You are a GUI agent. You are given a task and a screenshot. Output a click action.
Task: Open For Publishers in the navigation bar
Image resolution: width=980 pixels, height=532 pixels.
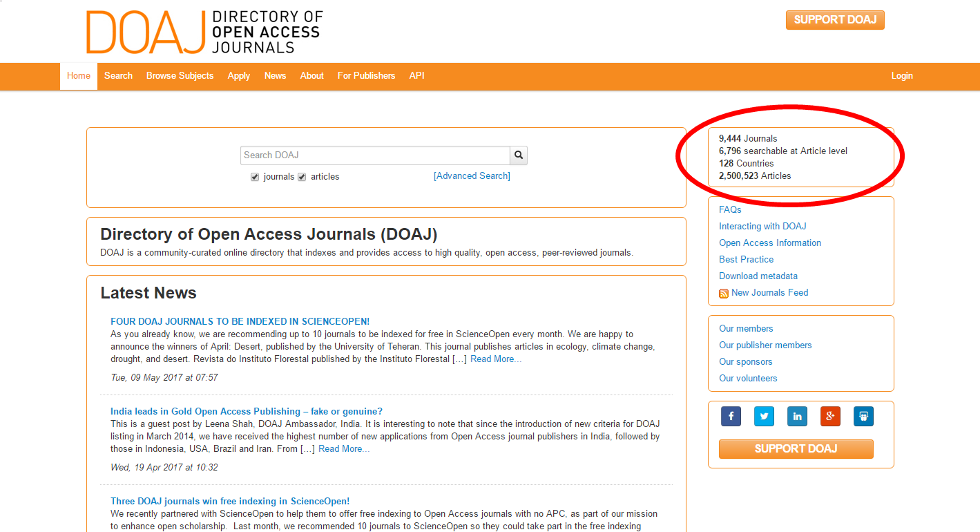[x=366, y=76]
